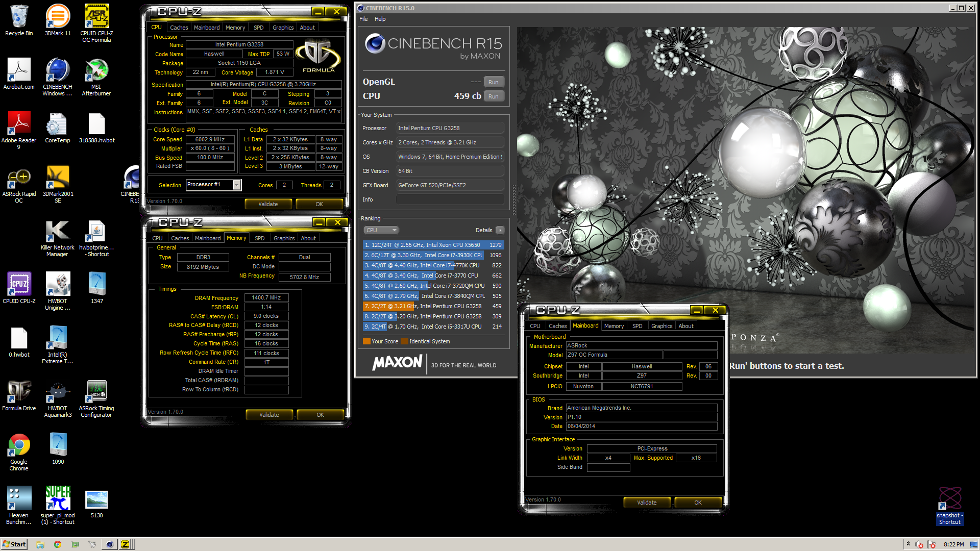Click the Core Speed 6002.9 MHz value
The height and width of the screenshot is (551, 980).
pyautogui.click(x=210, y=139)
